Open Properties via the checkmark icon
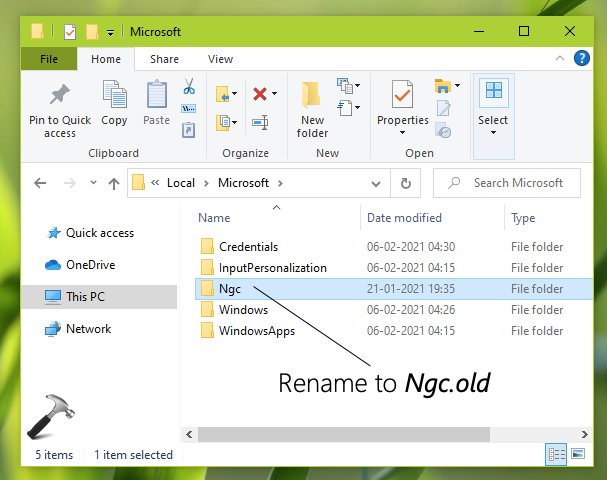The width and height of the screenshot is (607, 480). (x=402, y=94)
